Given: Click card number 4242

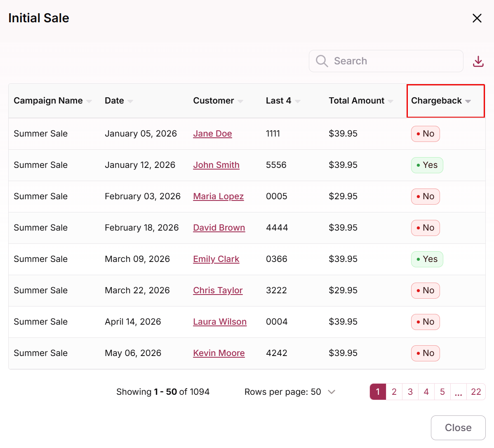Looking at the screenshot, I should pos(276,353).
